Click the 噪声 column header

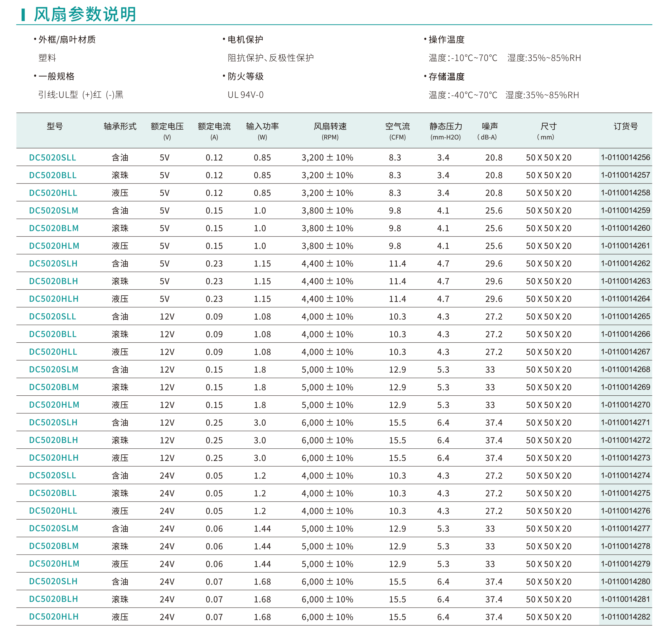(489, 126)
